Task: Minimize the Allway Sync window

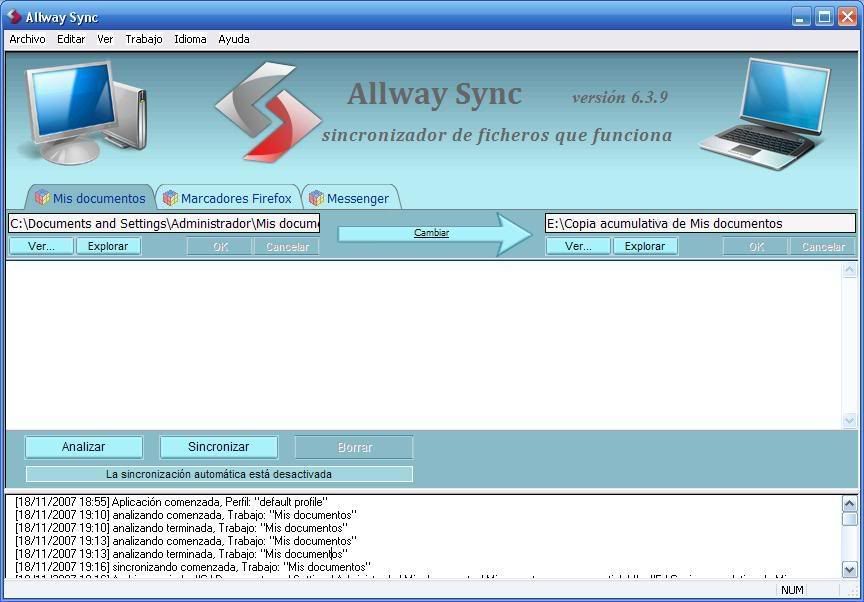Action: coord(801,17)
